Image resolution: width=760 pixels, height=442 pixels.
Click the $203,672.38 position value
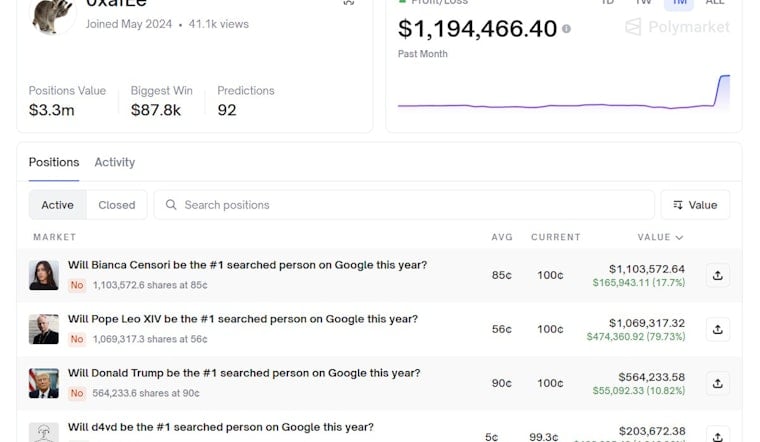(652, 431)
